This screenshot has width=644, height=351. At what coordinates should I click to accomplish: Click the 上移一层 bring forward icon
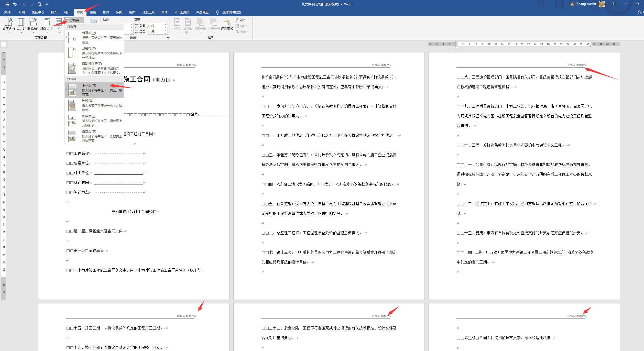tap(200, 25)
